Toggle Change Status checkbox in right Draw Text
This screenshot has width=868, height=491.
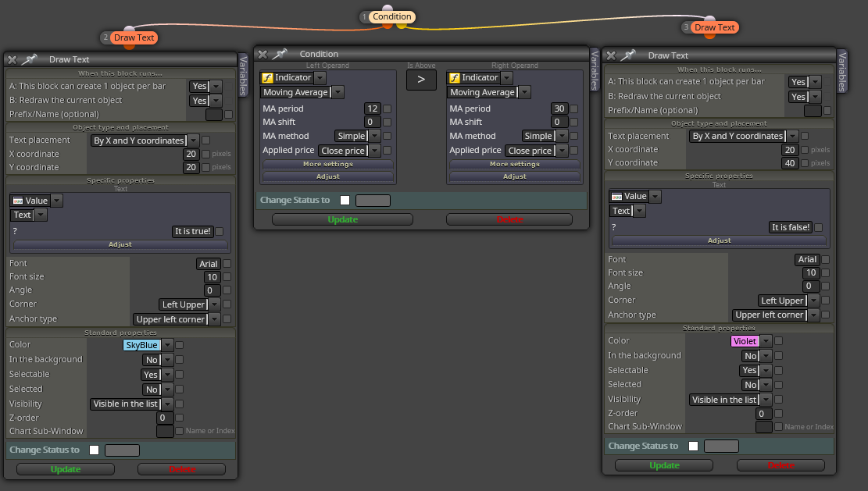(693, 447)
